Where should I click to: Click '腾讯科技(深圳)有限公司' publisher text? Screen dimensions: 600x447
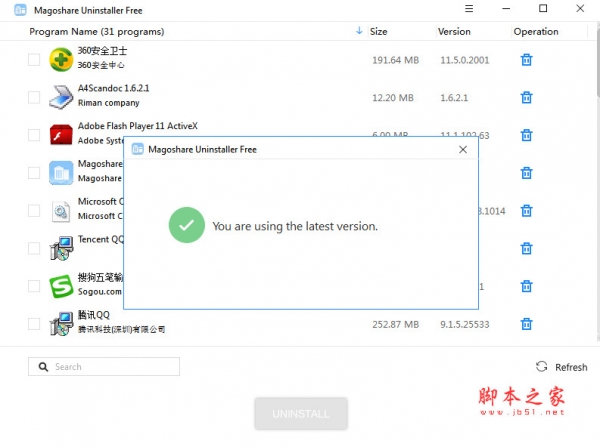click(121, 329)
